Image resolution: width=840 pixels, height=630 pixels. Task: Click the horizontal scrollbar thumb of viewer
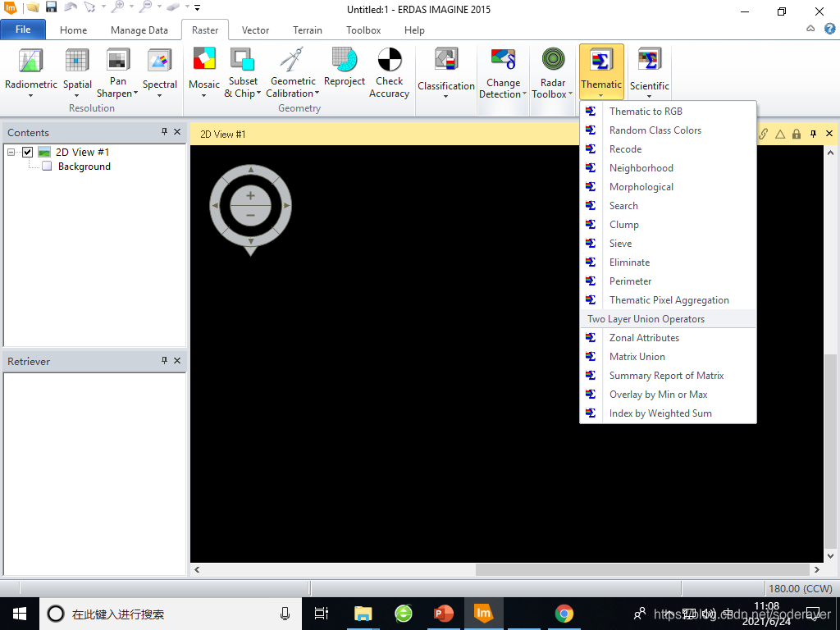642,569
